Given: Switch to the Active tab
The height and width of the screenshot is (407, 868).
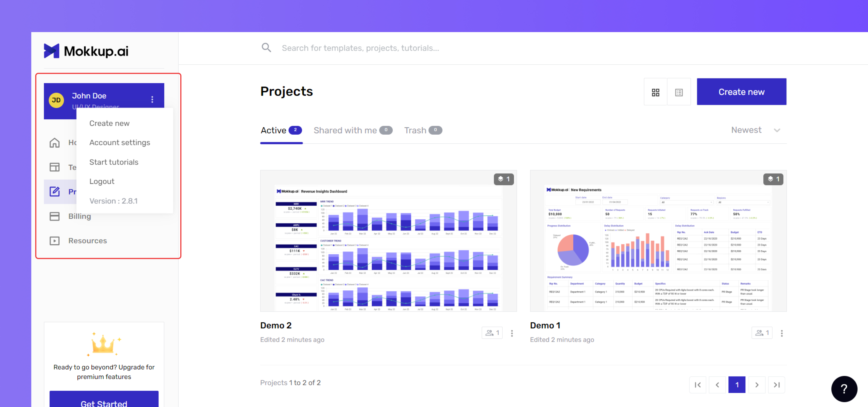Looking at the screenshot, I should pyautogui.click(x=281, y=131).
